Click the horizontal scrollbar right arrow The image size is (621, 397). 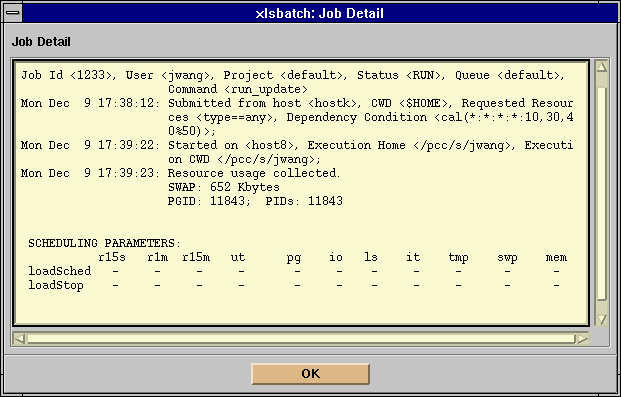click(x=582, y=339)
